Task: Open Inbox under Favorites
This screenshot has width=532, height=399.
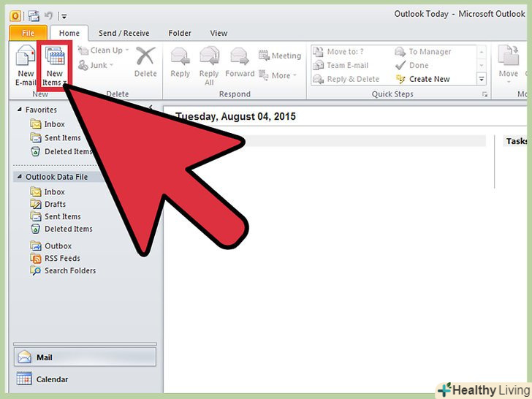Action: pyautogui.click(x=47, y=124)
